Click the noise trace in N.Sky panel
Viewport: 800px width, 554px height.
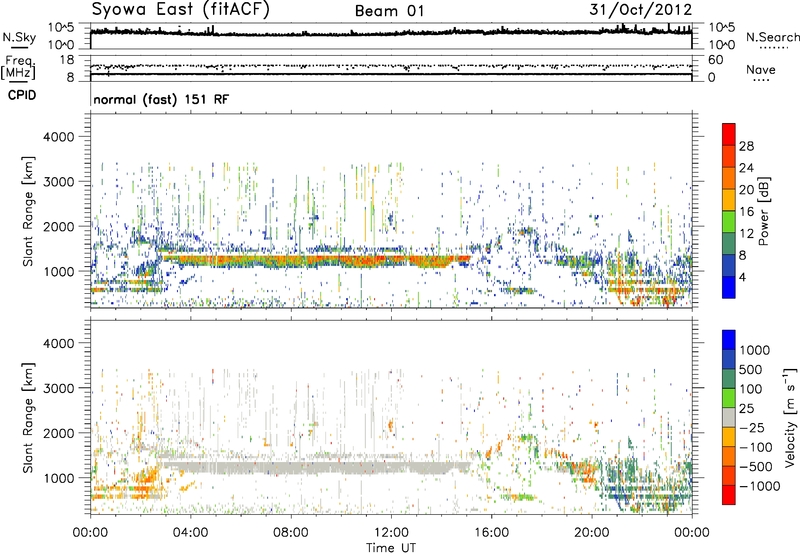point(391,33)
